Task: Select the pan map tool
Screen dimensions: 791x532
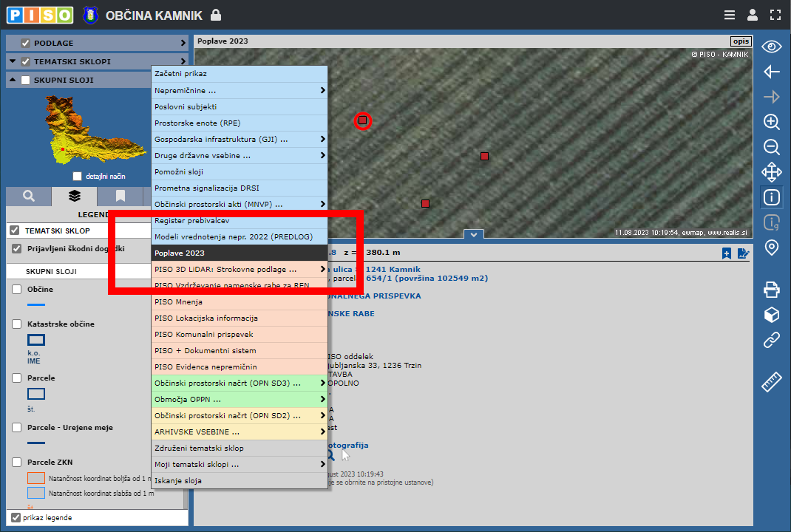Action: tap(771, 173)
